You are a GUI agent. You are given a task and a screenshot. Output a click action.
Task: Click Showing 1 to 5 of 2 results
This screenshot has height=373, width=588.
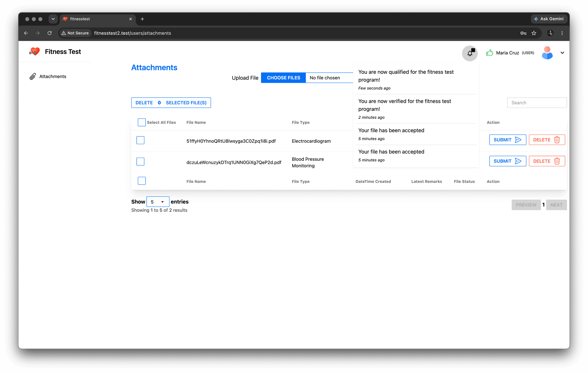[x=159, y=210]
